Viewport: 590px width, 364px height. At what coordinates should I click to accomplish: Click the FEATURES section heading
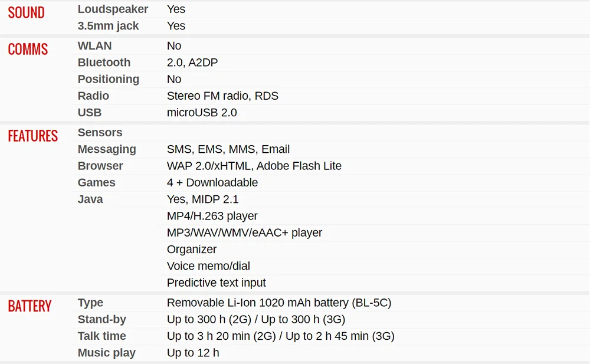coord(32,136)
